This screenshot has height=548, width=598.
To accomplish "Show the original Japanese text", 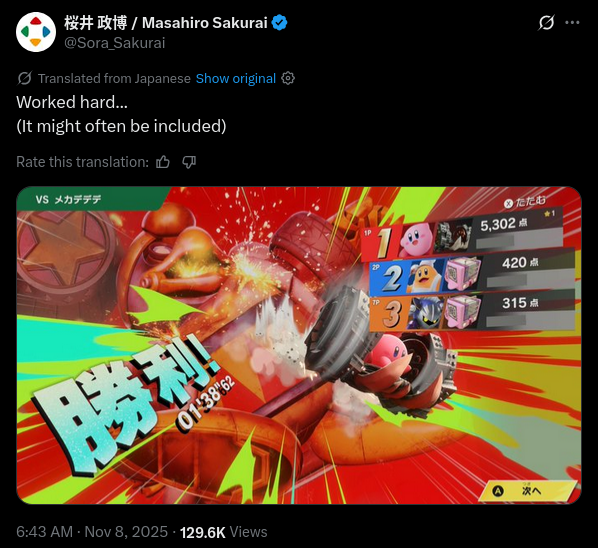I will click(236, 79).
